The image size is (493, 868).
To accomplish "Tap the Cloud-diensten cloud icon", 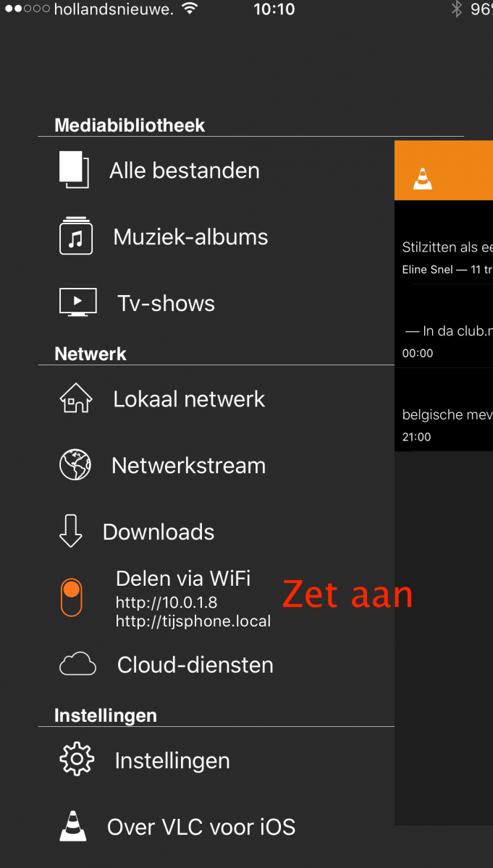I will tap(77, 664).
